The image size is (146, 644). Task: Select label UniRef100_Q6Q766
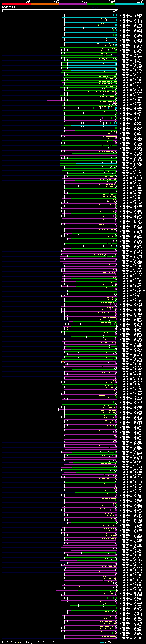[131, 304]
